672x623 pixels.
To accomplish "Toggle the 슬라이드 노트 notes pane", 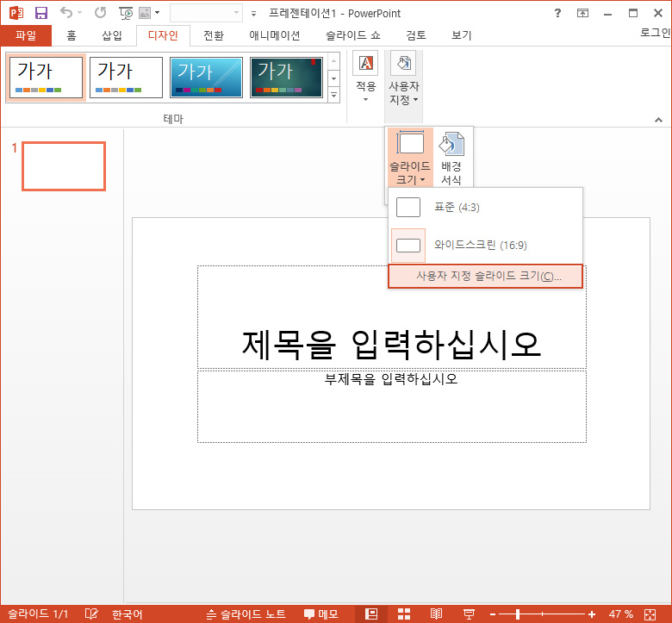I will tap(246, 614).
